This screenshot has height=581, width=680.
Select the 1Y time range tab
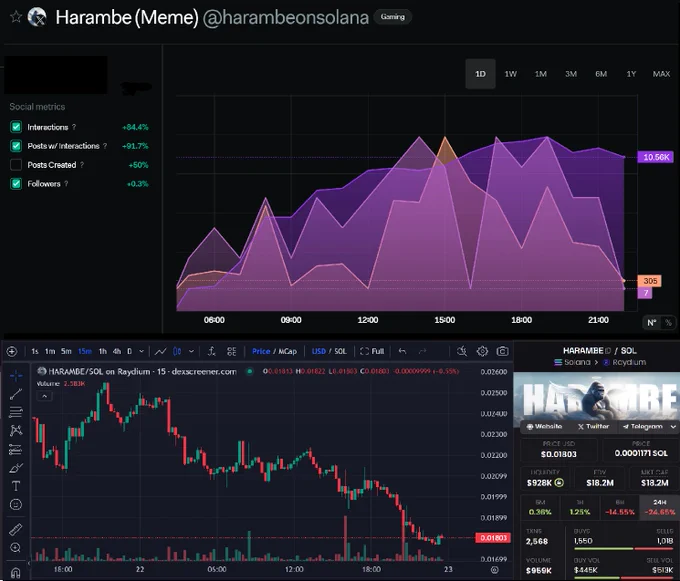pyautogui.click(x=631, y=74)
